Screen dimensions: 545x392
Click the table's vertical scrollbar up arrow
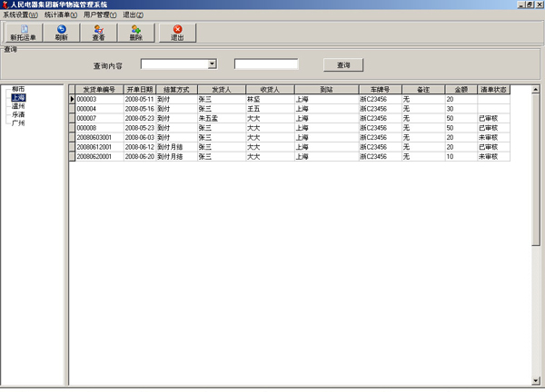point(539,90)
